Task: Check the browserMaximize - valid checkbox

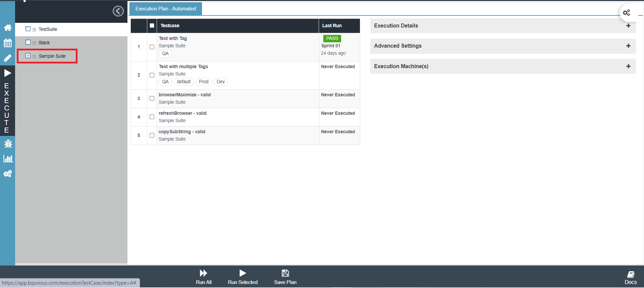Action: (152, 98)
